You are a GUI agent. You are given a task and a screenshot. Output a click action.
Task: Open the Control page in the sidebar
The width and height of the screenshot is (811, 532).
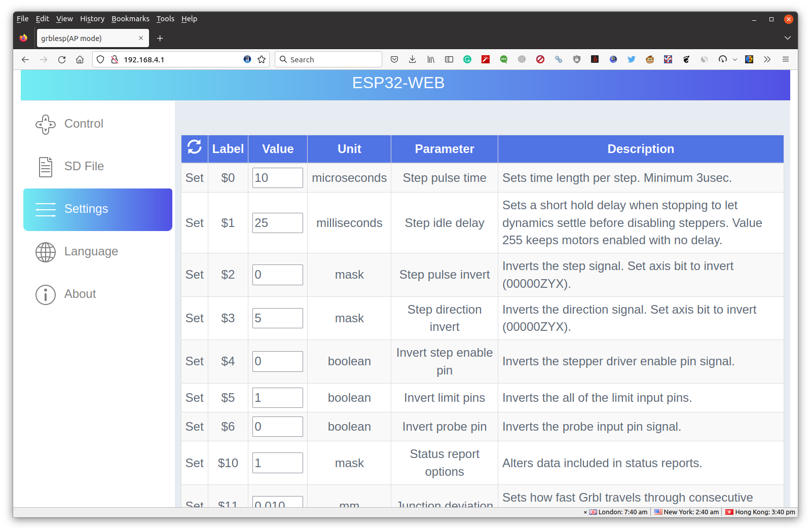coord(98,124)
